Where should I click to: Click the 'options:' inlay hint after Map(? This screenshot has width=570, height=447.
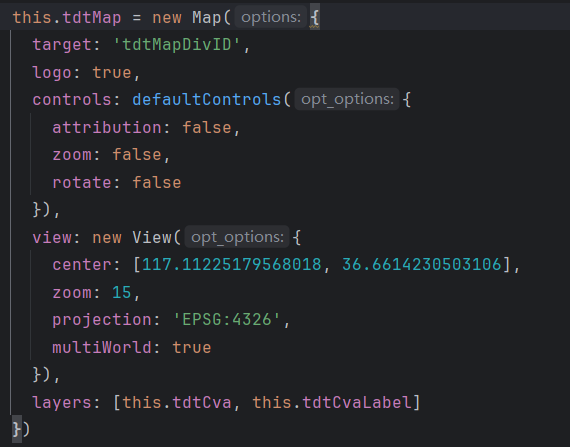(x=271, y=17)
